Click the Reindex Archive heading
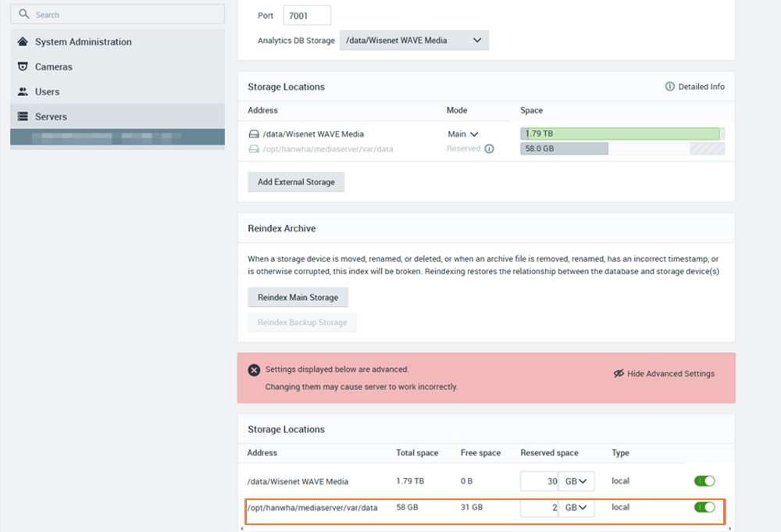Screen dimensions: 781x532 pos(281,228)
